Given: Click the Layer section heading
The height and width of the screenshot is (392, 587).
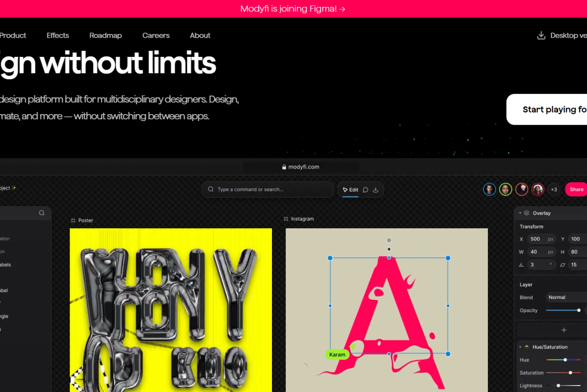Looking at the screenshot, I should [526, 285].
